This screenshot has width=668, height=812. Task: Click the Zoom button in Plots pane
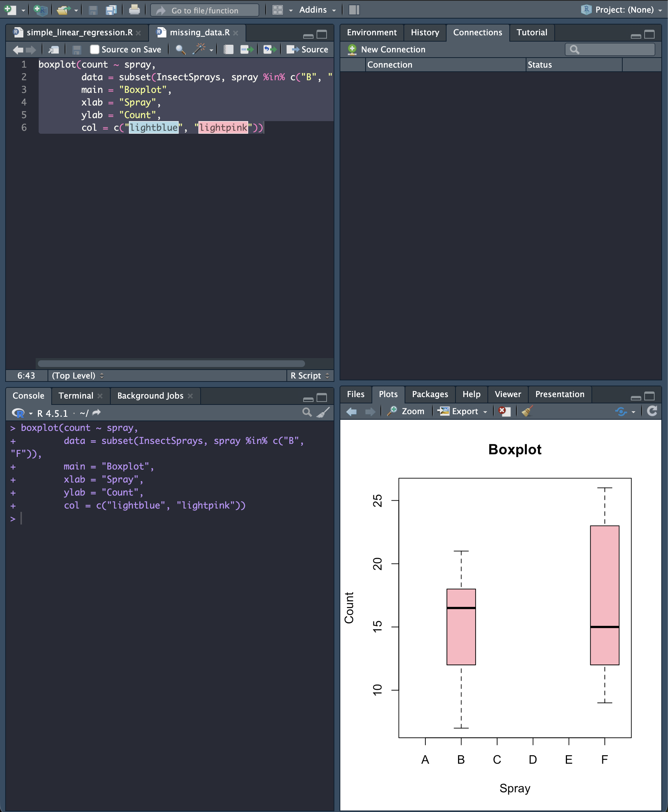406,411
